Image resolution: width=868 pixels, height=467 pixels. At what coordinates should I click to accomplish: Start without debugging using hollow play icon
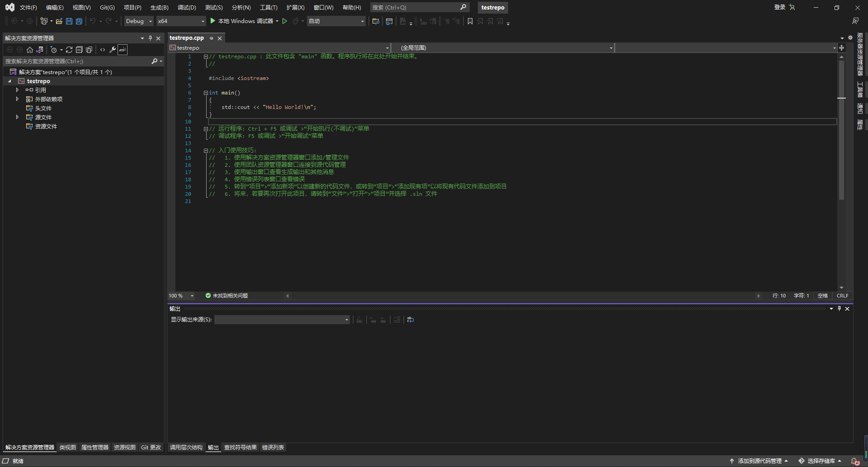pyautogui.click(x=285, y=21)
